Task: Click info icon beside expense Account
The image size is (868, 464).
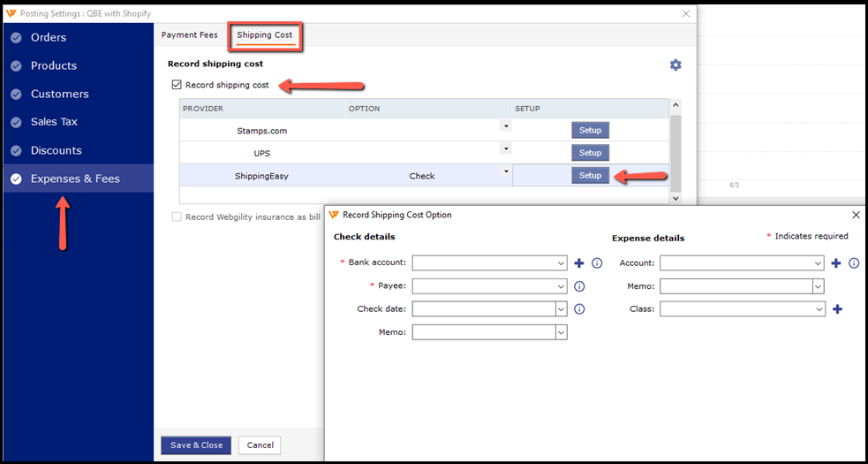Action: tap(854, 263)
